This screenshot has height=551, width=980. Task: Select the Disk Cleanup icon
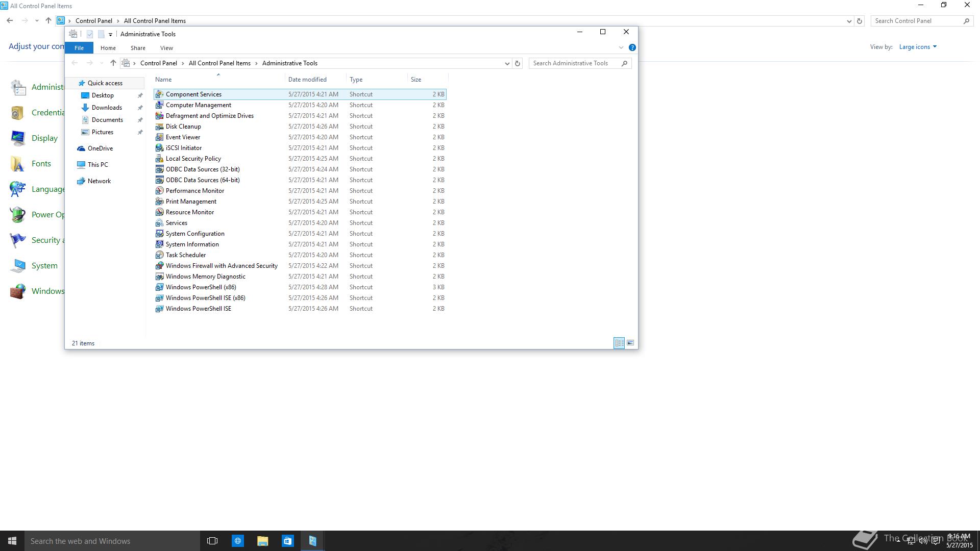[x=159, y=127]
